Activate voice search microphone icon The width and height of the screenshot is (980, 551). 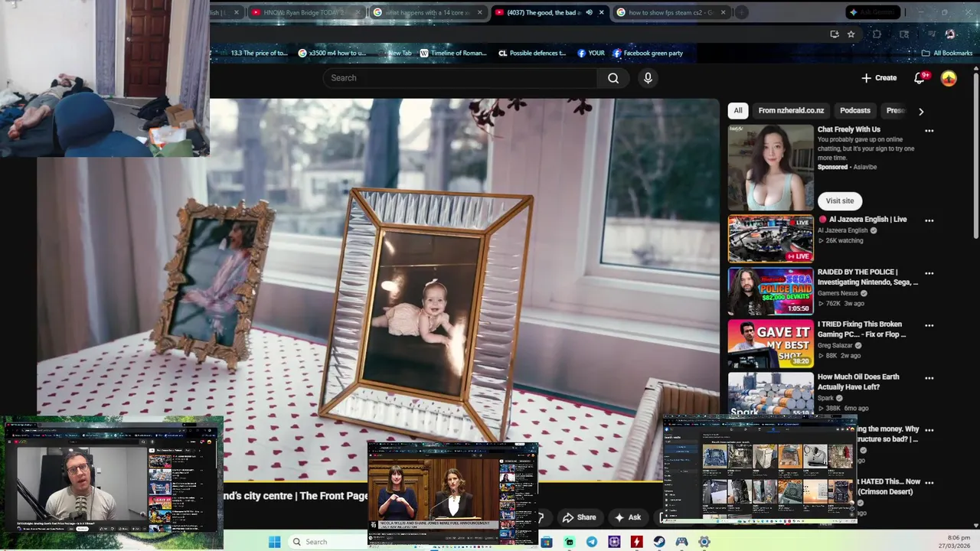pyautogui.click(x=648, y=78)
